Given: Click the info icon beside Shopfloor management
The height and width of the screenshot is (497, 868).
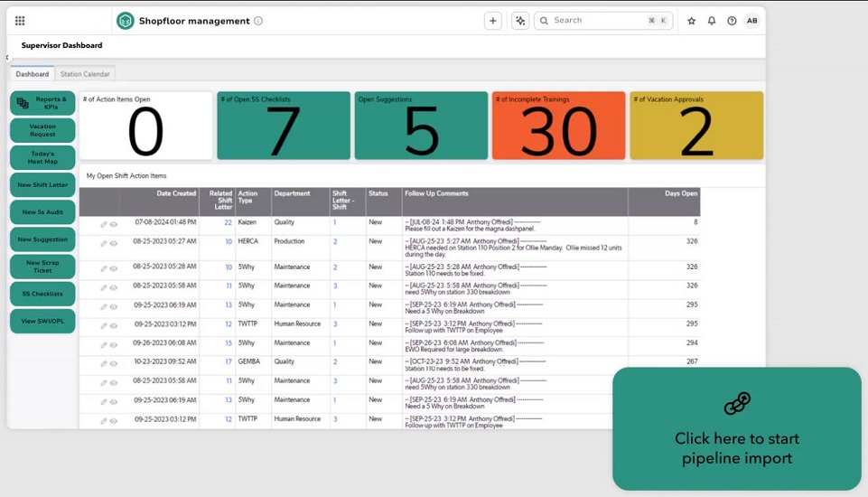Looking at the screenshot, I should coord(258,21).
